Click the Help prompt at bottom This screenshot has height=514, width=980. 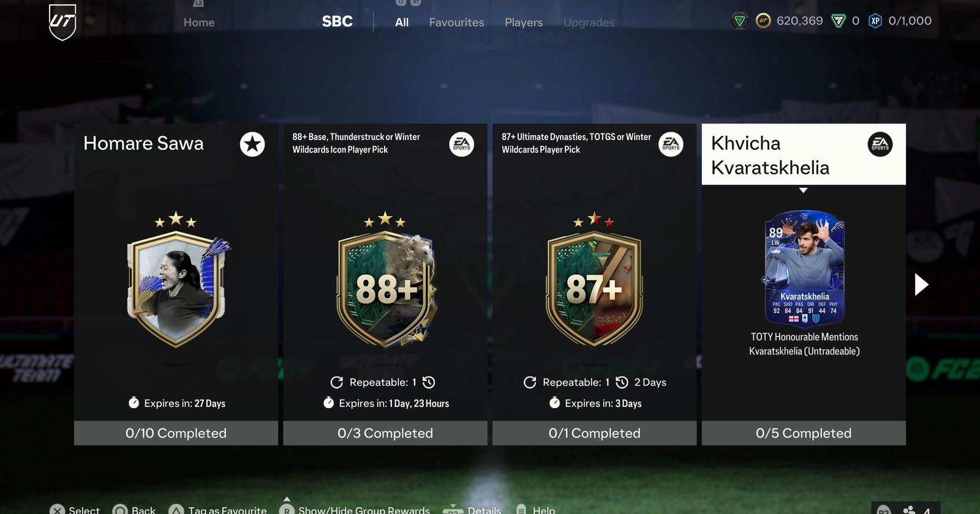coord(536,509)
